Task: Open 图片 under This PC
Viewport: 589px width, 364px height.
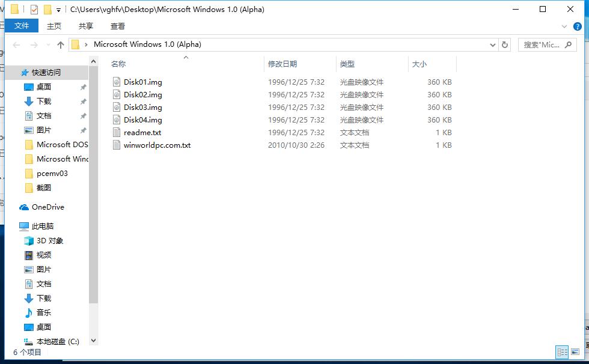Action: [44, 270]
